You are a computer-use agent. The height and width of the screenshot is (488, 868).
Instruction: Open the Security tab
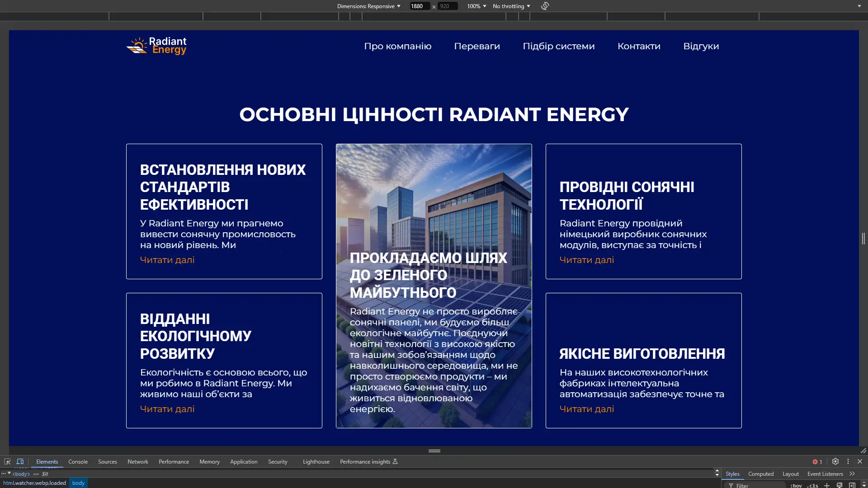coord(278,461)
